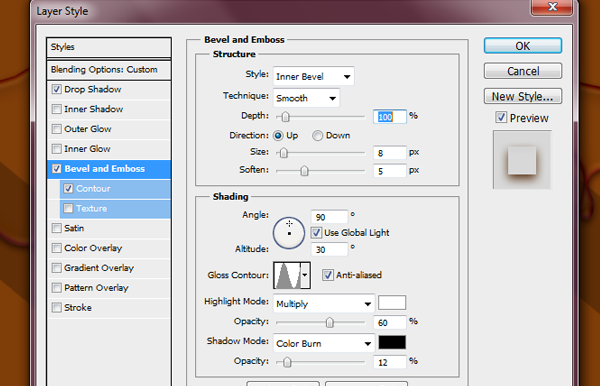600x386 pixels.
Task: Click the Cancel button
Action: (x=523, y=71)
